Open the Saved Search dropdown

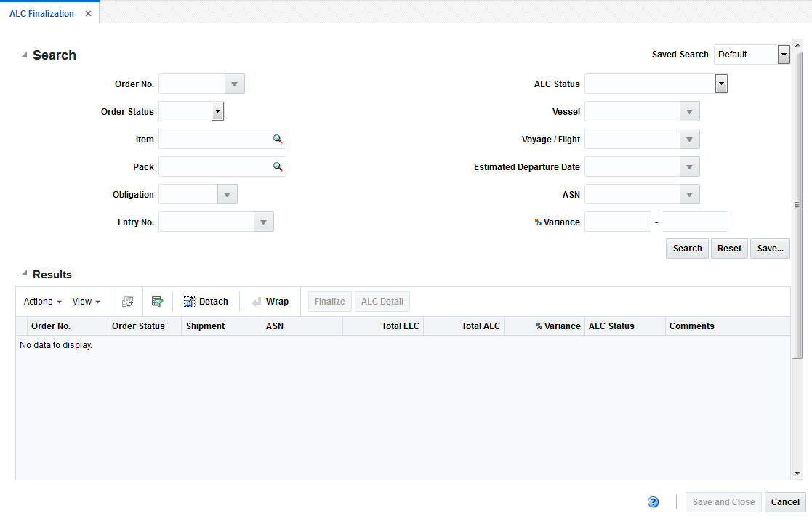pyautogui.click(x=784, y=55)
